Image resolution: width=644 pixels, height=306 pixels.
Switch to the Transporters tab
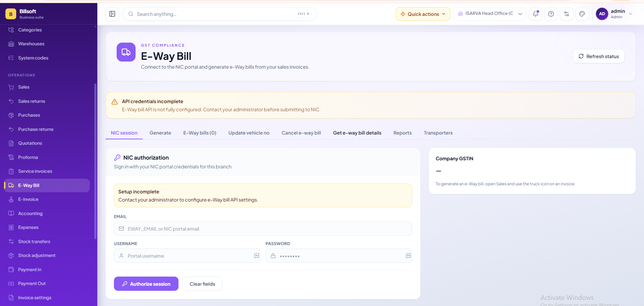point(438,133)
